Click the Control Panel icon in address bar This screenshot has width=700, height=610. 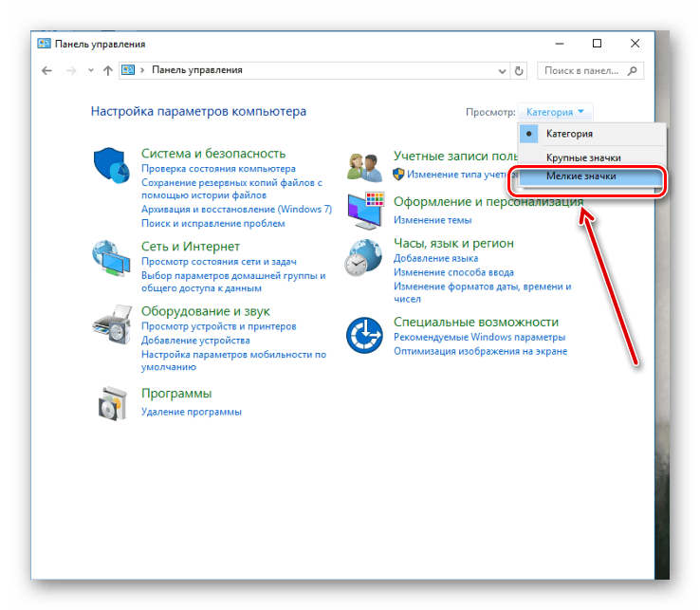click(128, 70)
